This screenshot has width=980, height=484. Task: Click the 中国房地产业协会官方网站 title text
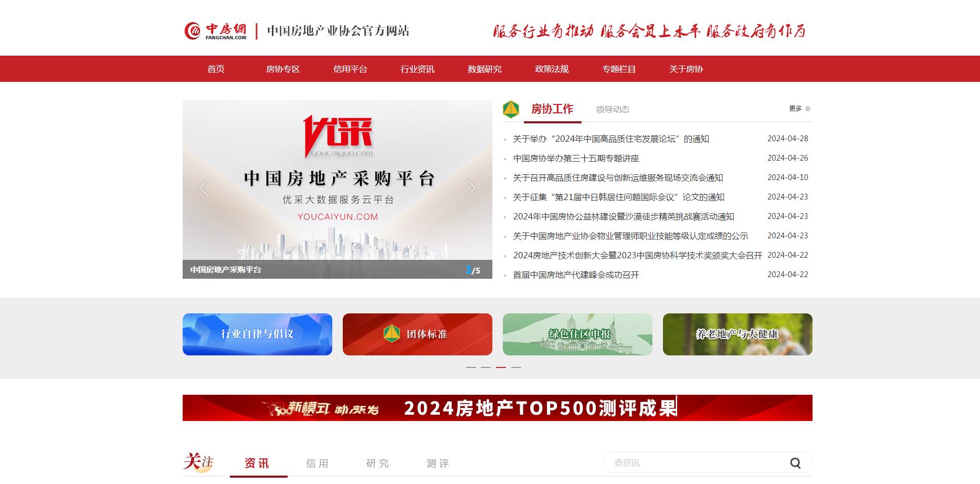[338, 31]
